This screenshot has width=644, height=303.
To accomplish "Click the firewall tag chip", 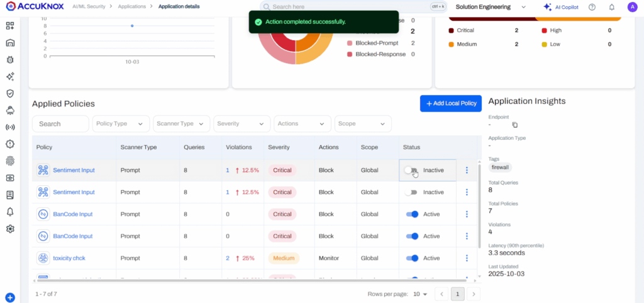I will pos(500,168).
